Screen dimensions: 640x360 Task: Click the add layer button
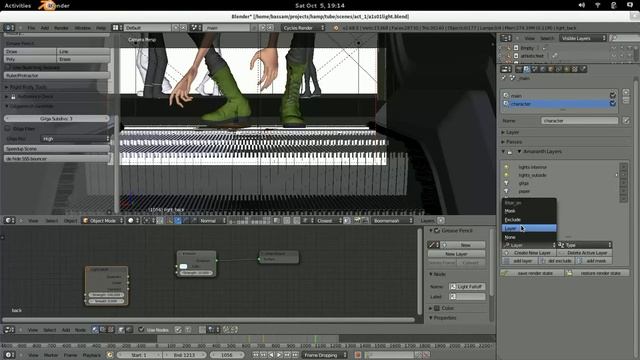(x=520, y=261)
